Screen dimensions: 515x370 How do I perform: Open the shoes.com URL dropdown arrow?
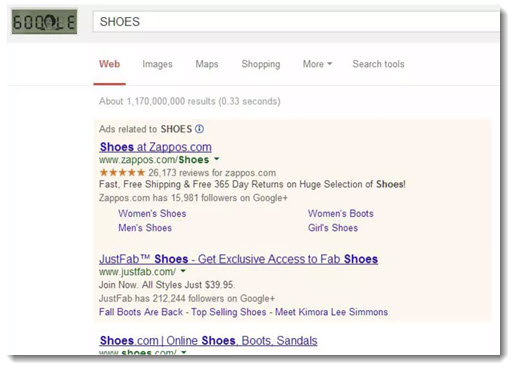click(184, 352)
